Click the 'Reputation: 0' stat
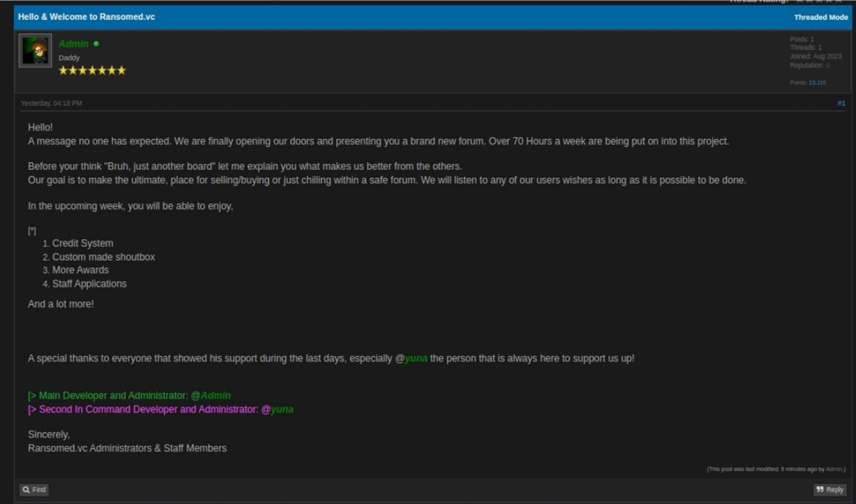The height and width of the screenshot is (504, 856). 809,65
